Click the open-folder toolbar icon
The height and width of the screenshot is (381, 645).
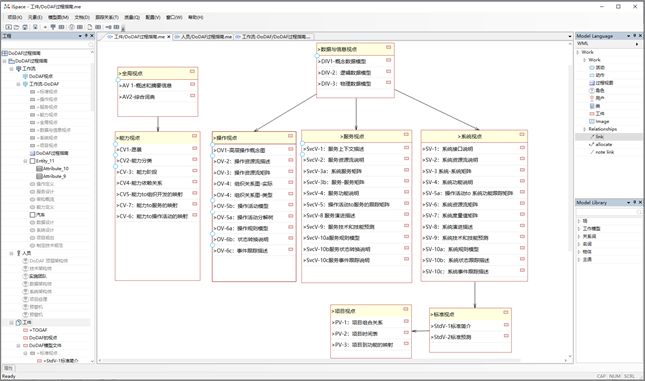[16, 27]
